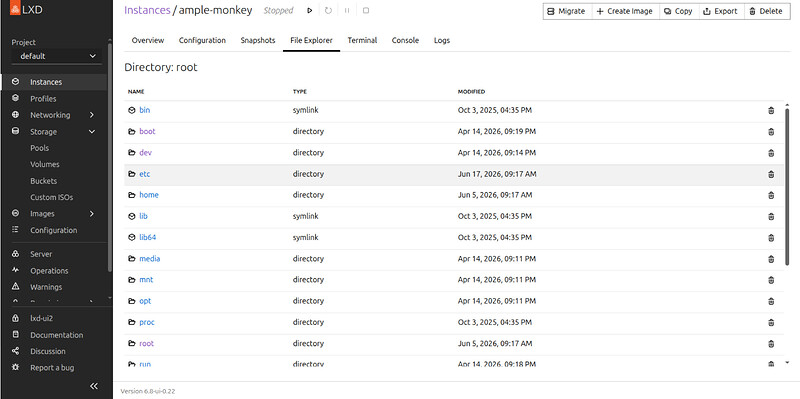
Task: Delete the boot directory with trash icon
Action: 771,132
